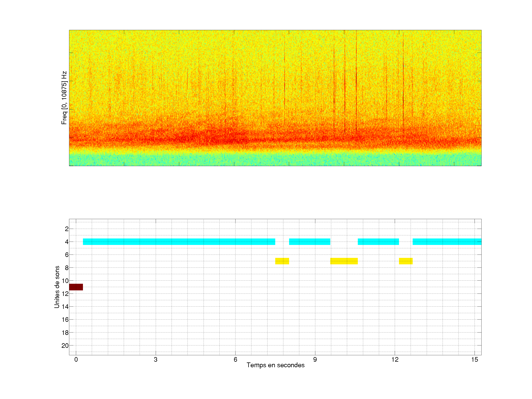Click the '6' tick label on the units axis
Image resolution: width=532 pixels, height=399 pixels.
(x=67, y=255)
